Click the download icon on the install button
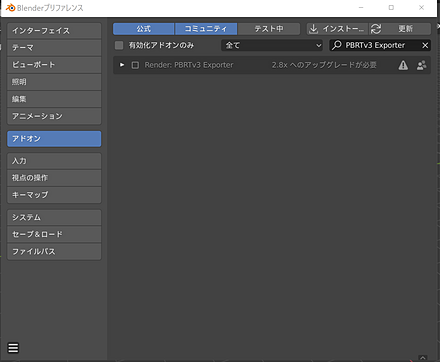Screen dimensions: 440x362 [313, 29]
